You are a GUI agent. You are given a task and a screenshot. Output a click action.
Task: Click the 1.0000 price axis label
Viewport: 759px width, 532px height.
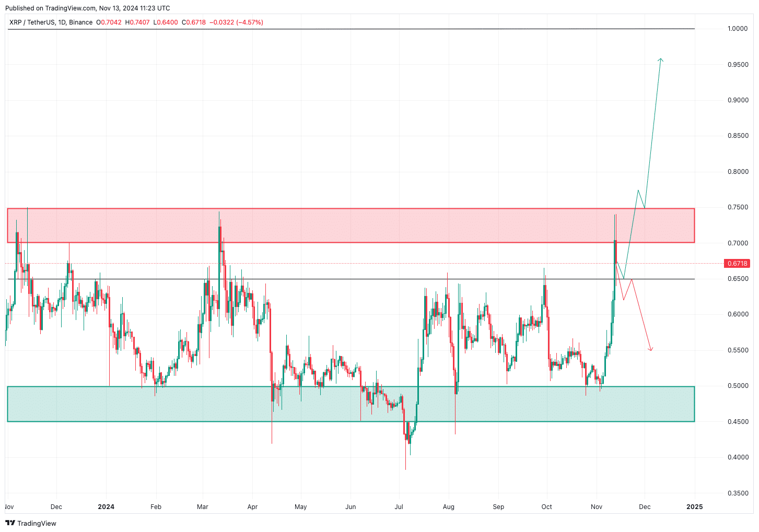[x=738, y=29]
